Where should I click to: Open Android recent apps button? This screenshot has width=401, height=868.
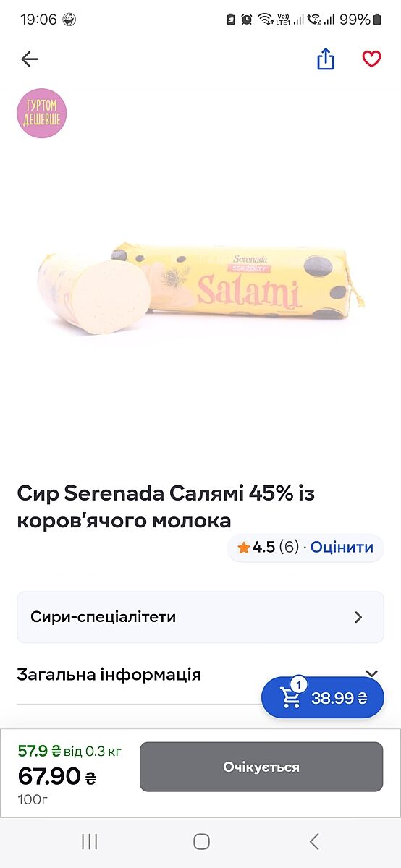(90, 841)
